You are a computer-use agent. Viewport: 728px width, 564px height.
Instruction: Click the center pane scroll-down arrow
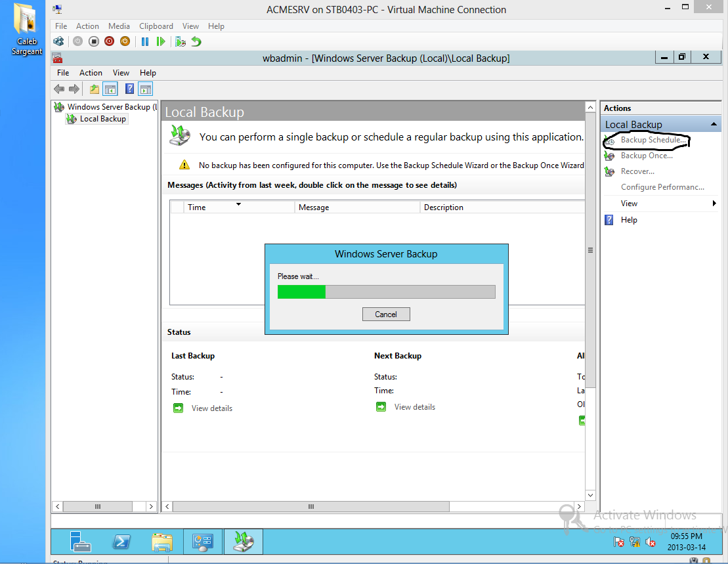click(x=590, y=495)
